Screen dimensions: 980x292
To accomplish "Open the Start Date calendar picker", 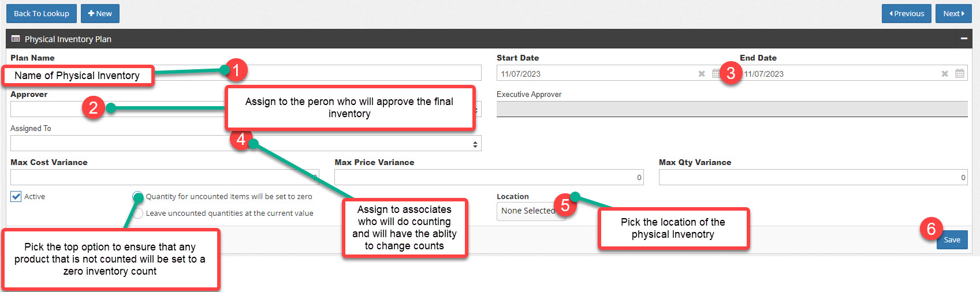I will pyautogui.click(x=716, y=73).
